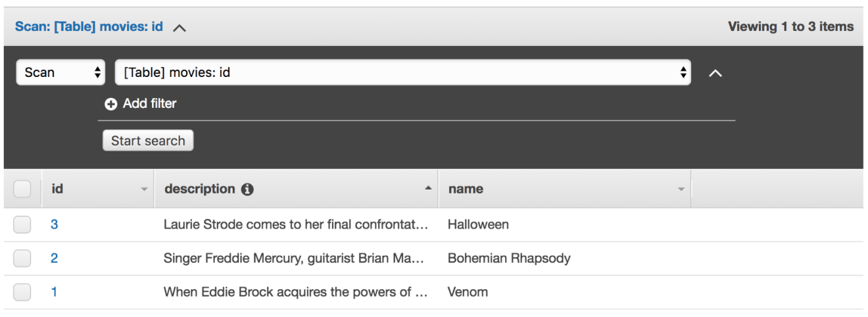
Task: Select the checkbox for the Venom row
Action: (22, 292)
